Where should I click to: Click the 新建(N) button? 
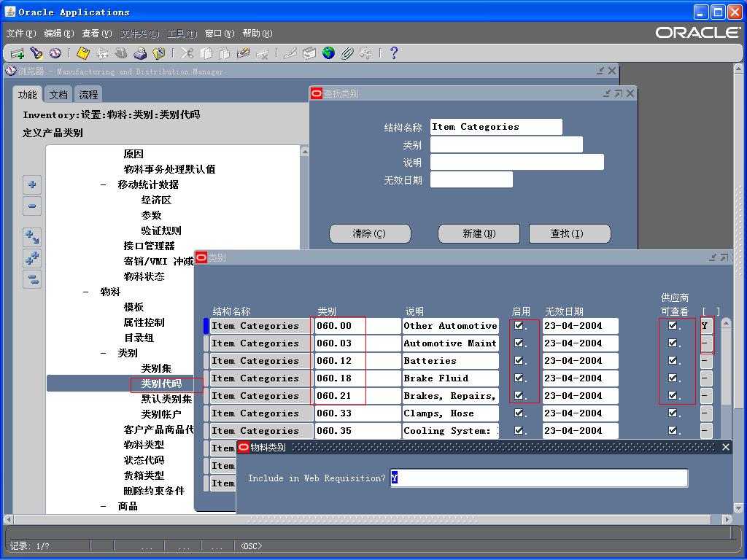coord(479,234)
